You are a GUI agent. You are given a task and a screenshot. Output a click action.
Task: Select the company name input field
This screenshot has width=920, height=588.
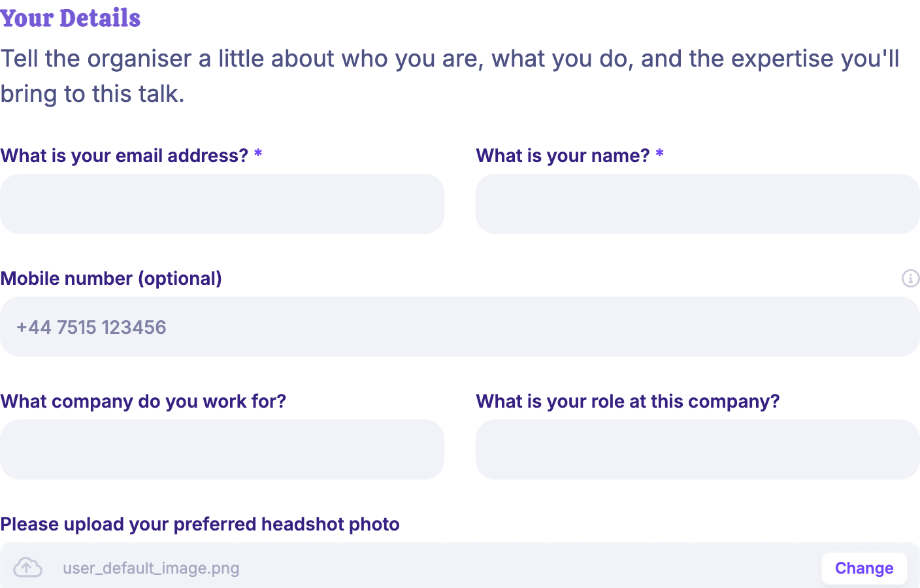point(222,449)
